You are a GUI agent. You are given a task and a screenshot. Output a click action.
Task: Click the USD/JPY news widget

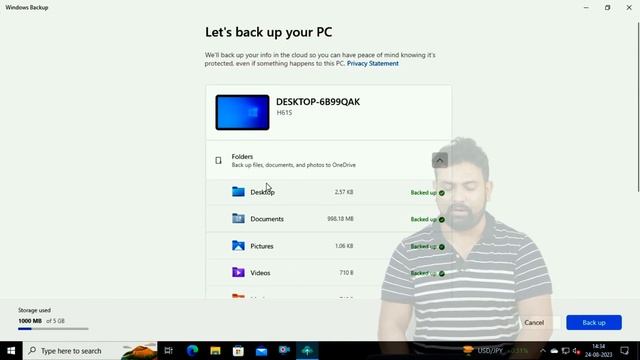point(496,351)
